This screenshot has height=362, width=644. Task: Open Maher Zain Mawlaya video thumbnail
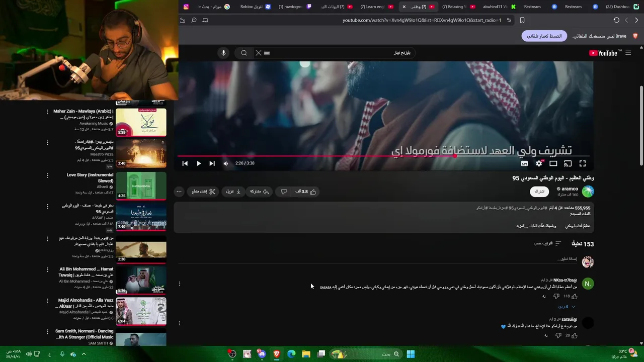(x=141, y=122)
